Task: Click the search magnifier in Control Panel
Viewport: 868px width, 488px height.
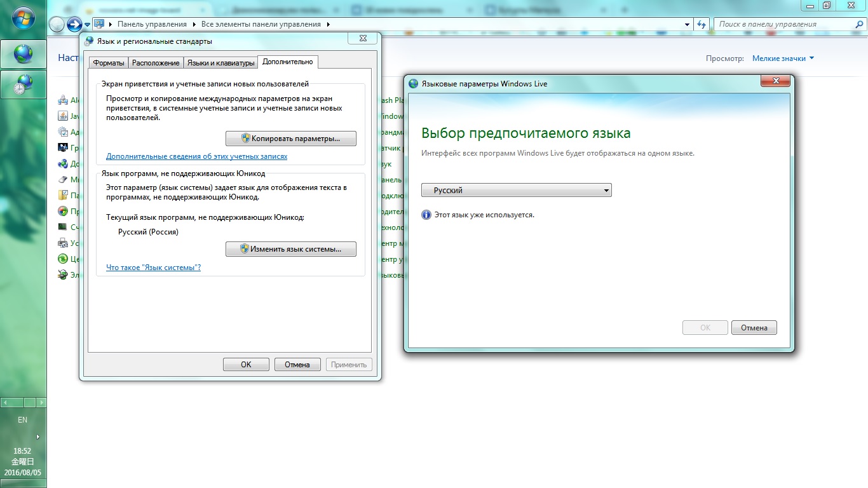Action: pyautogui.click(x=858, y=24)
